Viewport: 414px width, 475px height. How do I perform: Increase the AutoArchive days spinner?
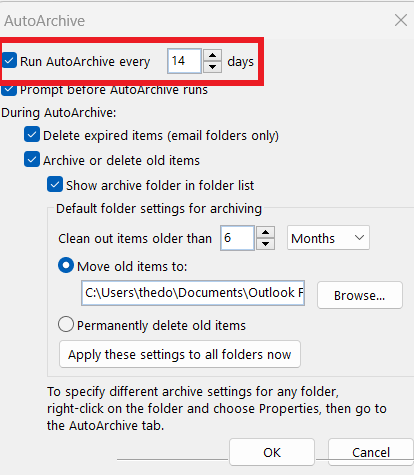pyautogui.click(x=212, y=55)
